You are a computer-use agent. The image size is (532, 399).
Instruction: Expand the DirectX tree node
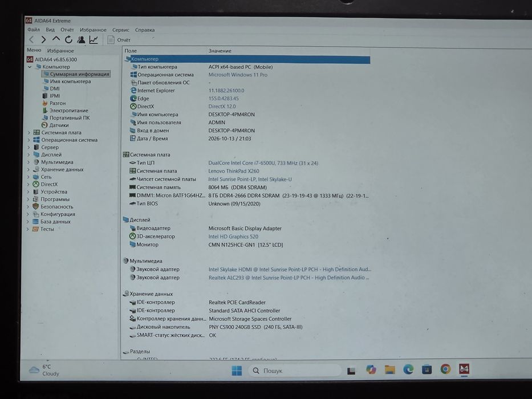(x=29, y=184)
